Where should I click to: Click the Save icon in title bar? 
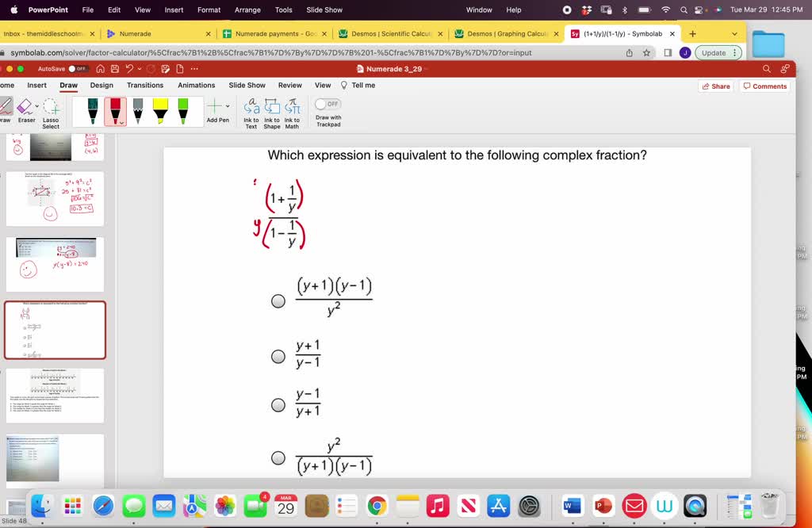click(x=115, y=69)
